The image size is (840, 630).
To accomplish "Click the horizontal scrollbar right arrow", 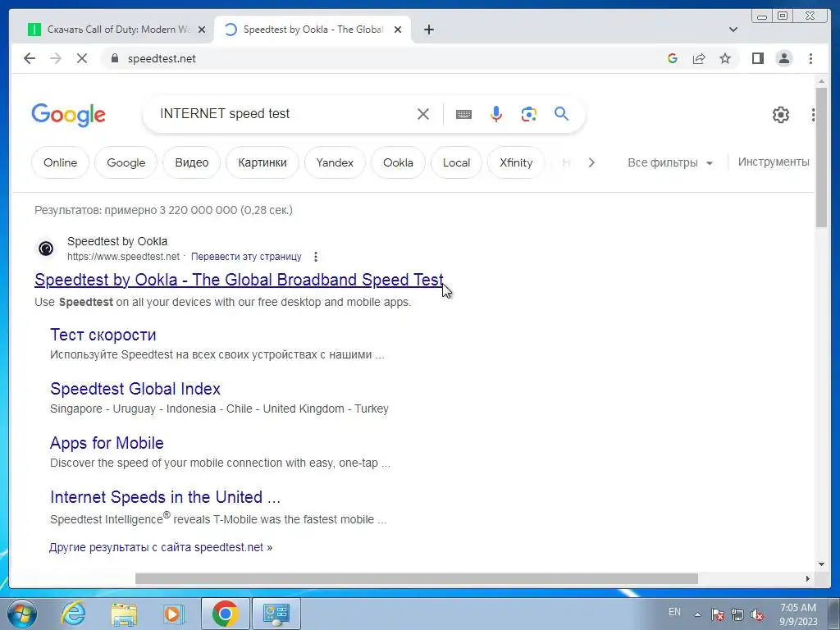I will pos(808,578).
